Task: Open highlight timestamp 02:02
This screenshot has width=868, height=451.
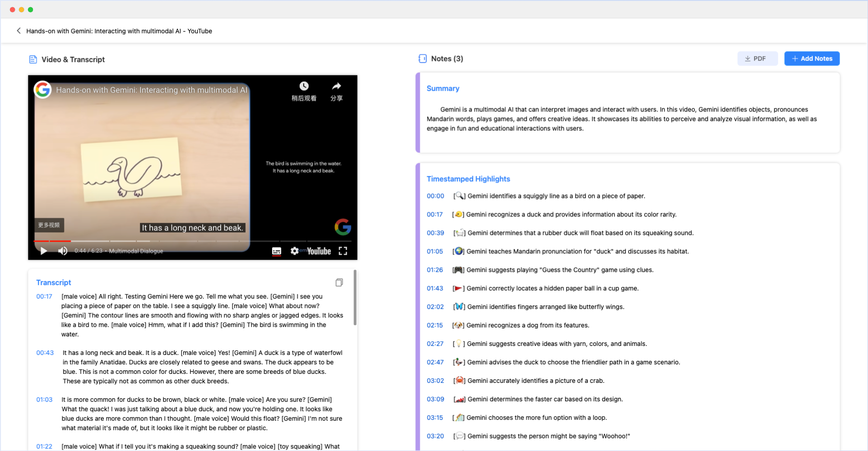Action: pyautogui.click(x=436, y=307)
